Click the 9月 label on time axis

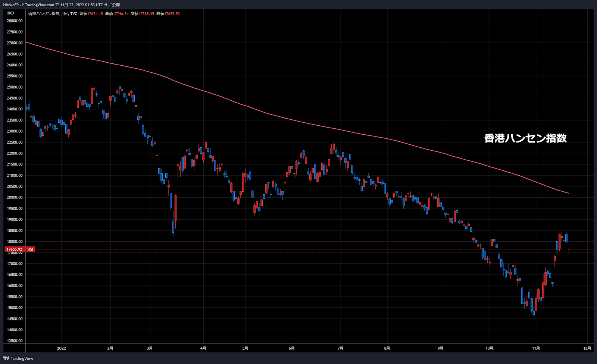click(441, 348)
